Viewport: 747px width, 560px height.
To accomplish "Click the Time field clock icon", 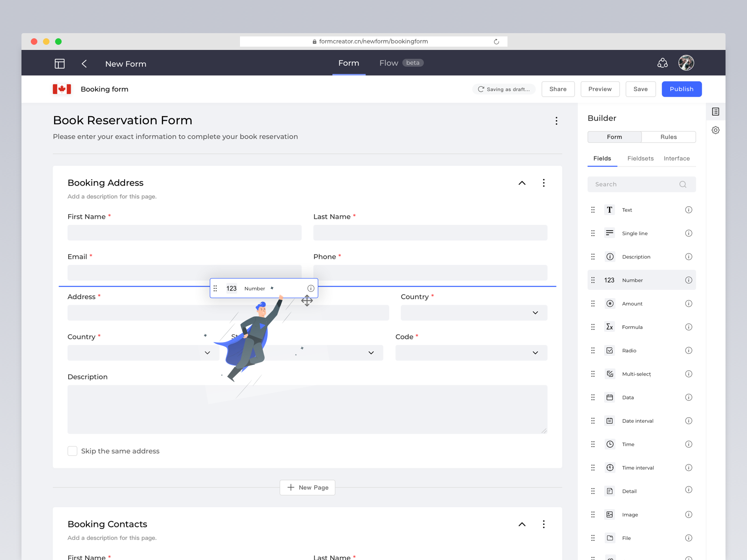I will [x=610, y=444].
